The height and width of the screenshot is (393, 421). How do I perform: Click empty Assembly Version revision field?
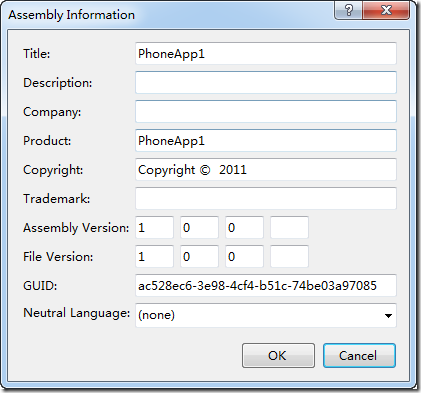click(x=289, y=227)
